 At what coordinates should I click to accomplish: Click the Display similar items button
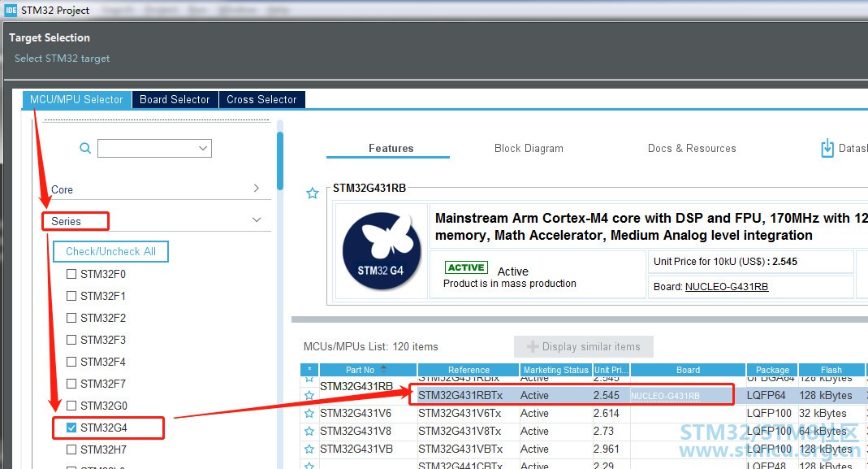584,346
